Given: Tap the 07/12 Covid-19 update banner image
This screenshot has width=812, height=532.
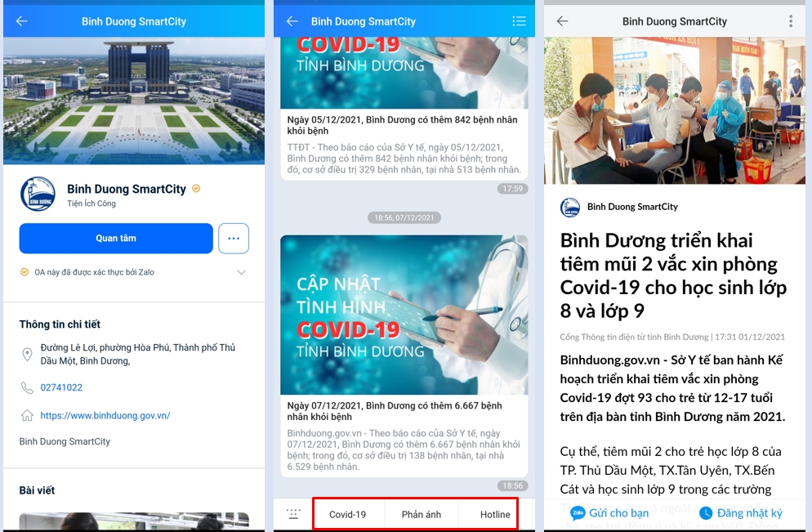Looking at the screenshot, I should coord(404,315).
